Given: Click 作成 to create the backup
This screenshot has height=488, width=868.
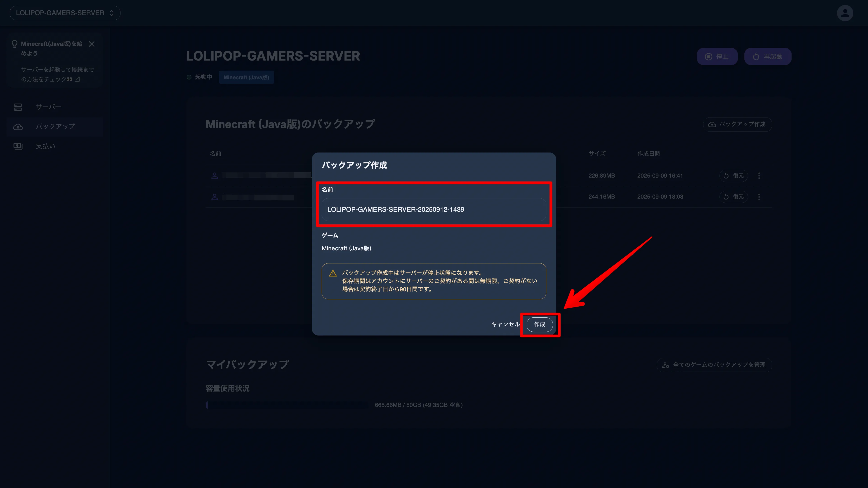Looking at the screenshot, I should coord(540,324).
